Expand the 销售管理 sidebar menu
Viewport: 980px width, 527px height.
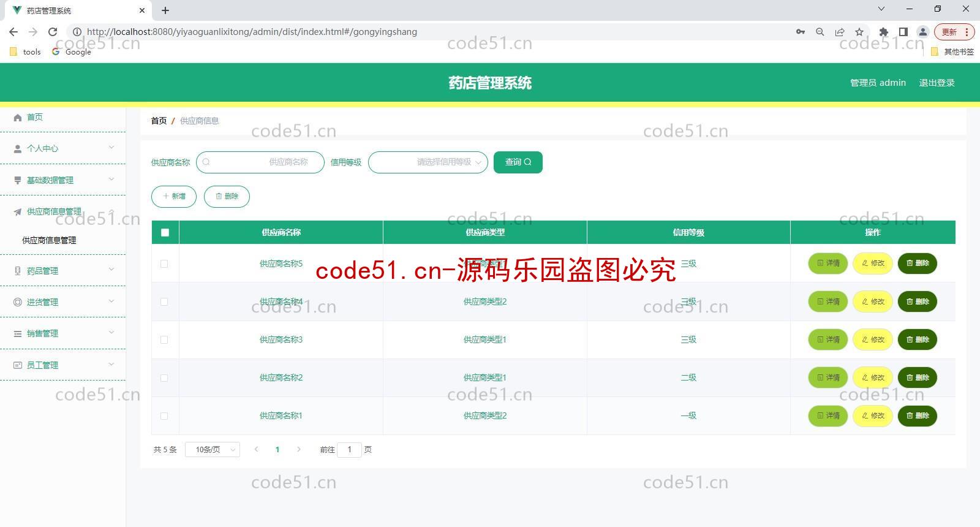63,333
